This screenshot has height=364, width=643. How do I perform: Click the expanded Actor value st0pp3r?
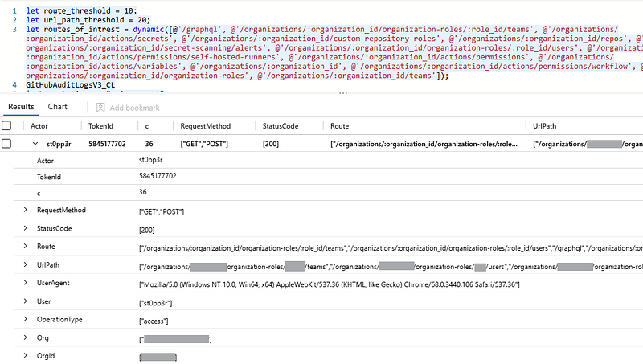coord(151,160)
